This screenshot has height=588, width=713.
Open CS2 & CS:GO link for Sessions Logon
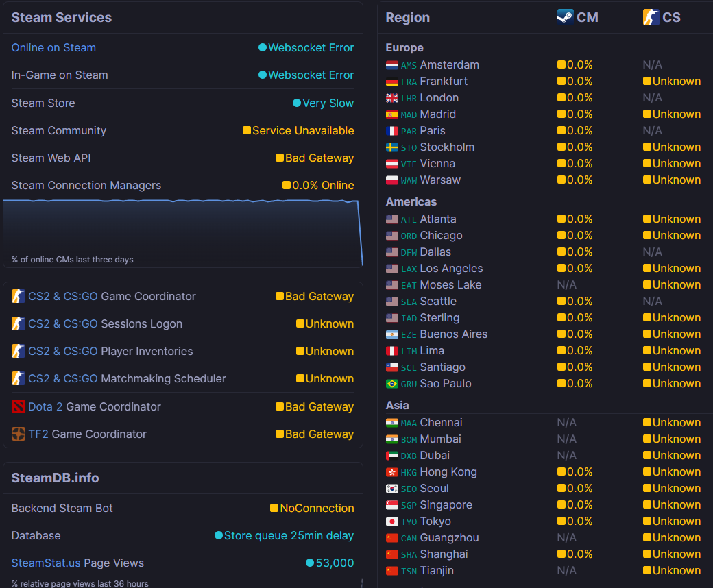[x=63, y=324]
